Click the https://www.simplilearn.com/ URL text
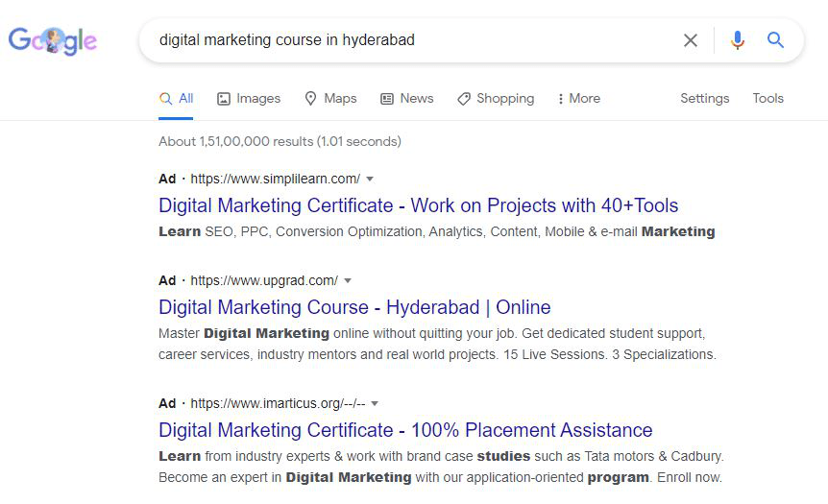828x504 pixels. click(275, 179)
